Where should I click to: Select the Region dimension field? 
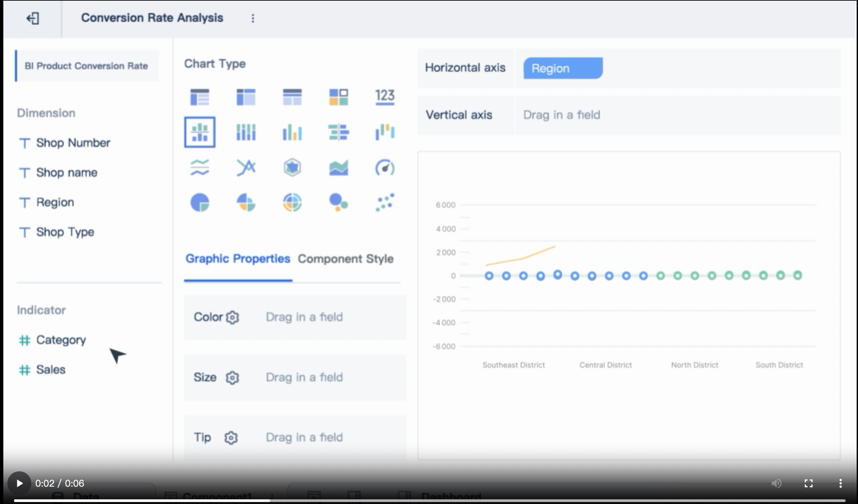click(x=46, y=202)
